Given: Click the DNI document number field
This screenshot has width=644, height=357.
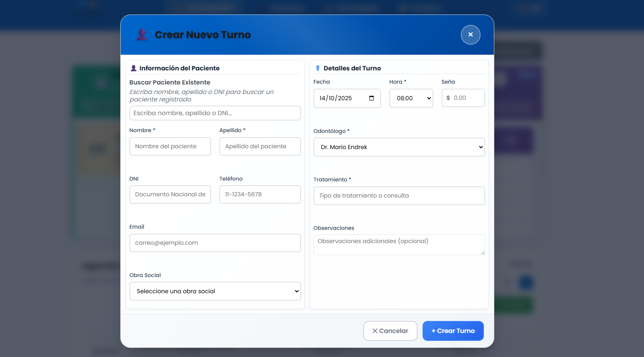Looking at the screenshot, I should coord(170,195).
